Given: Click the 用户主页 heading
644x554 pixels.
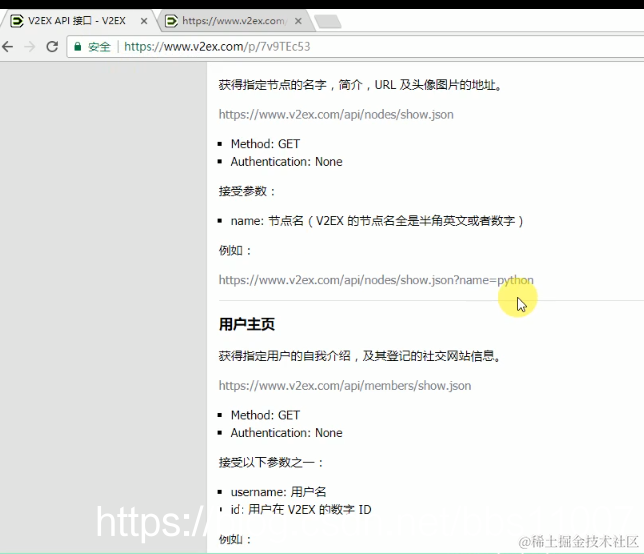Looking at the screenshot, I should pos(247,324).
